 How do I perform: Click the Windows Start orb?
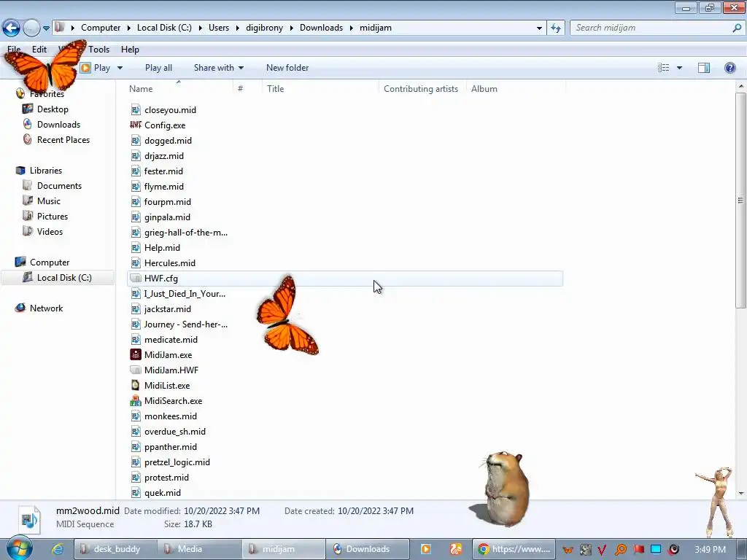click(x=18, y=548)
